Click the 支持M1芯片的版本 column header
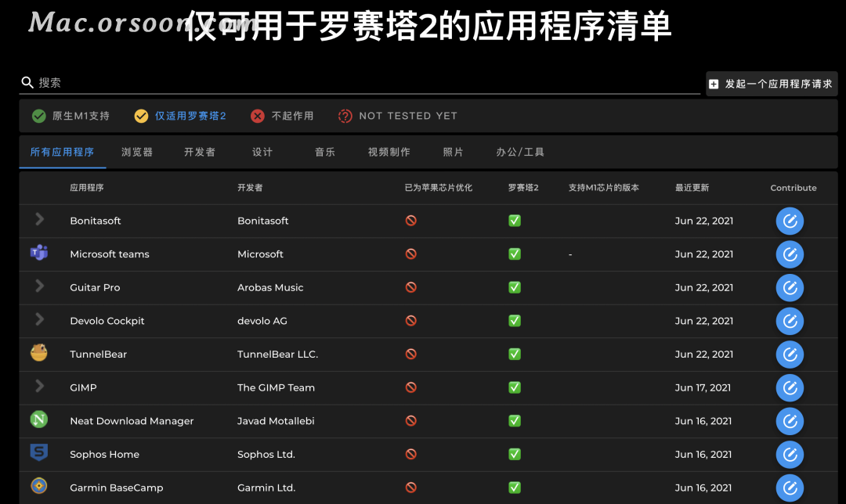 click(604, 188)
